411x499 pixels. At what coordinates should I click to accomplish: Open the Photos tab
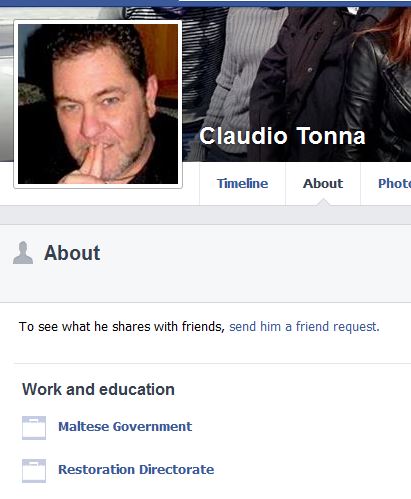point(394,183)
